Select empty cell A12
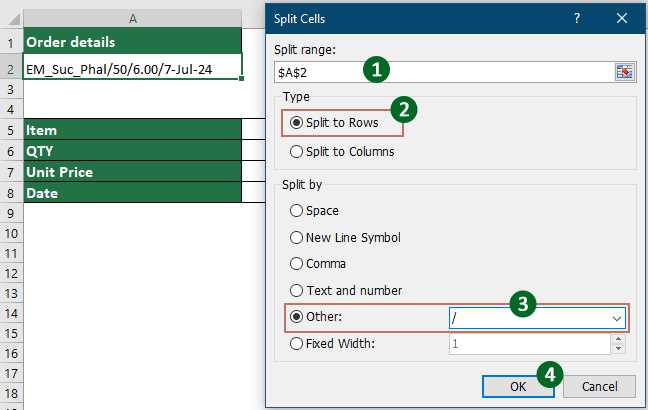The image size is (648, 410). pyautogui.click(x=133, y=273)
